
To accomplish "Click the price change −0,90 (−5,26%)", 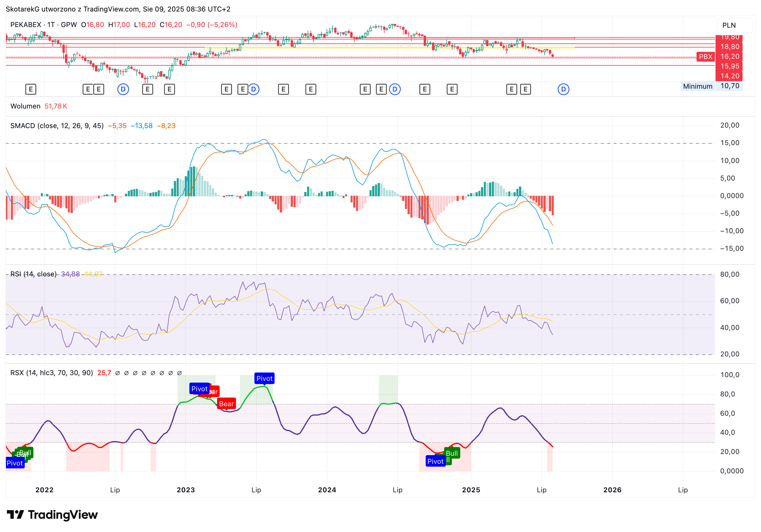I will pos(212,25).
